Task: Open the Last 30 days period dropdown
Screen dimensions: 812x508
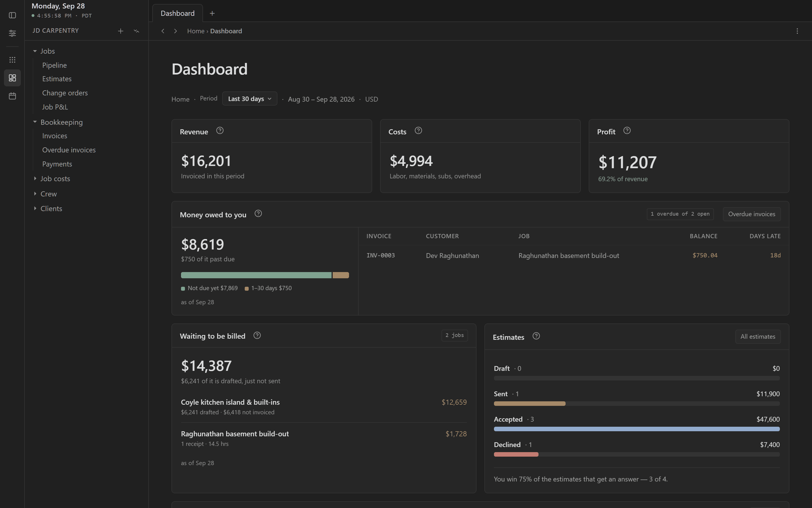Action: tap(250, 99)
